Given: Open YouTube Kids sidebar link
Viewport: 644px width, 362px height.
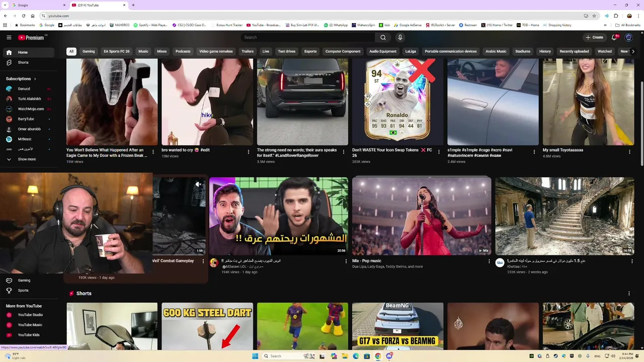Looking at the screenshot, I should (29, 335).
